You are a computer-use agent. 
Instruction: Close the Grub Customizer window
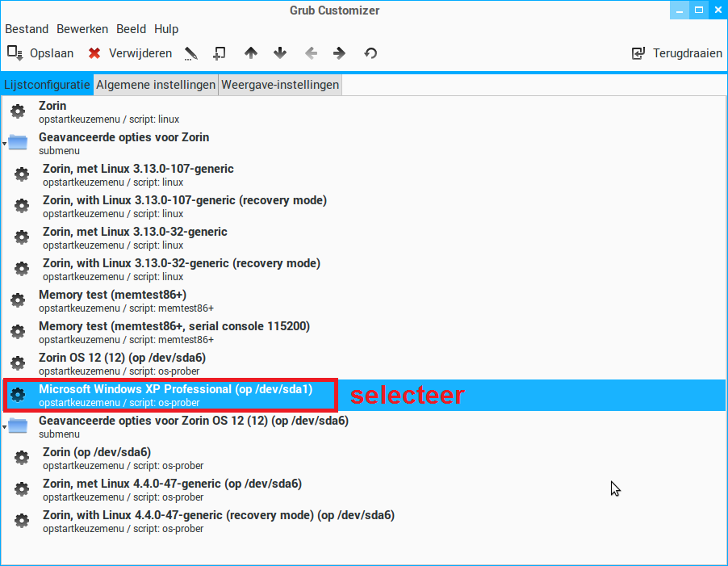(718, 10)
